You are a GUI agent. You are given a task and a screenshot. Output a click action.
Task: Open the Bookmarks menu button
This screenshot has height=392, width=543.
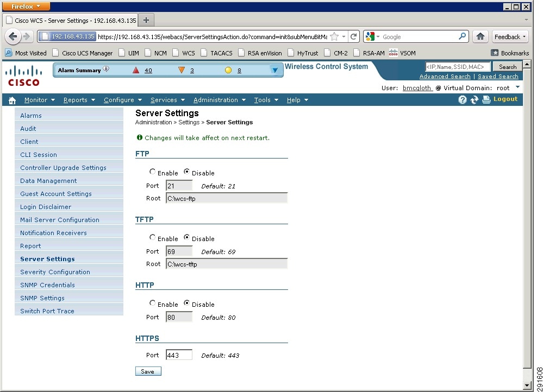pos(510,53)
